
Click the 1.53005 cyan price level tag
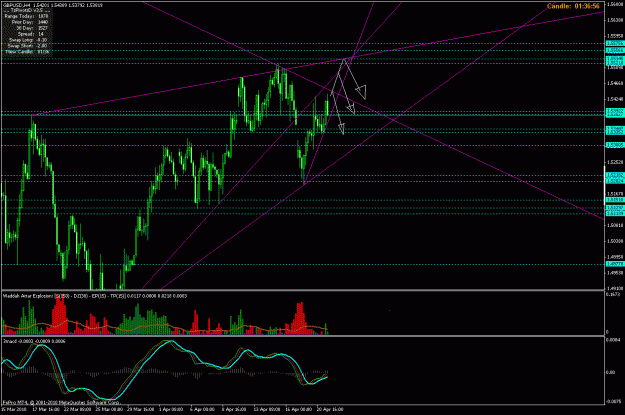[x=615, y=146]
